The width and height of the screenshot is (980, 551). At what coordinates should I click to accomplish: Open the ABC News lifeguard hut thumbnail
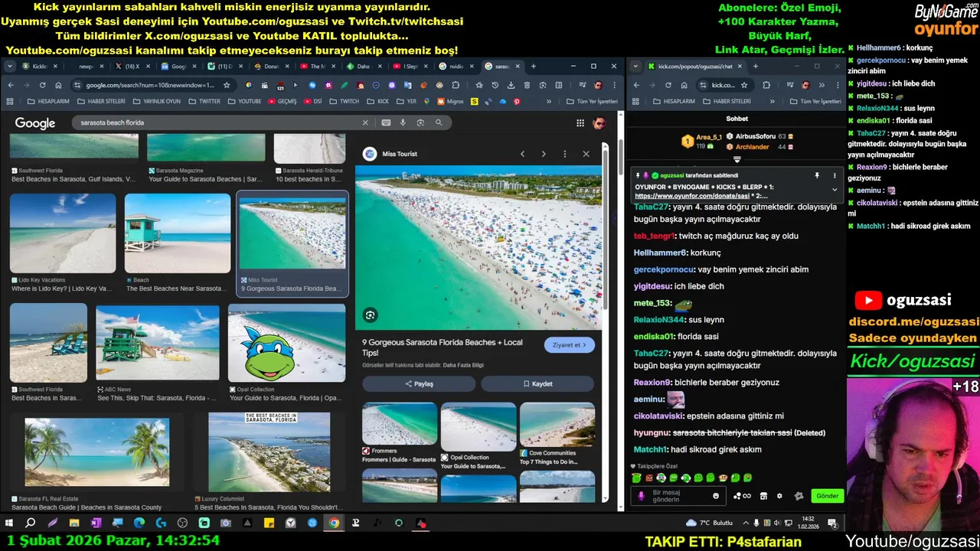158,343
